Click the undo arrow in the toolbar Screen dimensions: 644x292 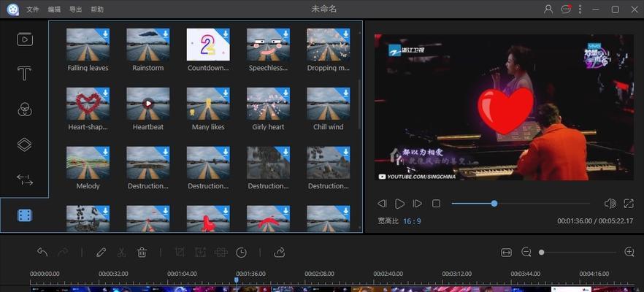point(42,252)
